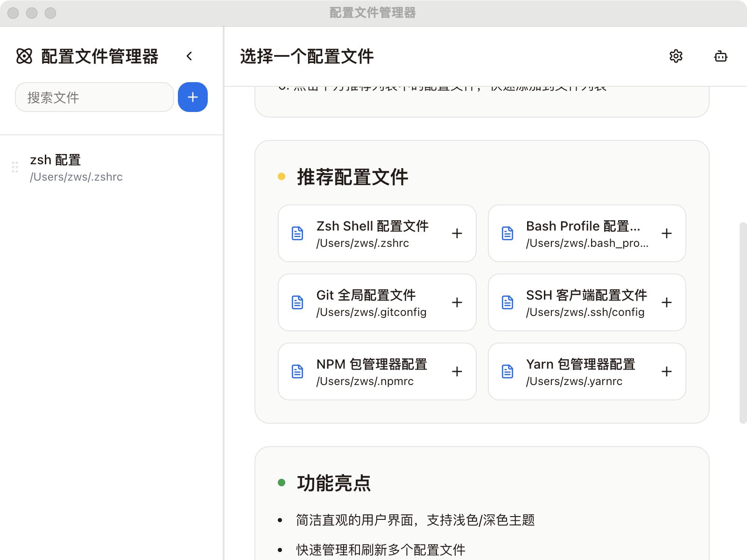Add Yarn 包管理器配置 with its plus

[667, 371]
